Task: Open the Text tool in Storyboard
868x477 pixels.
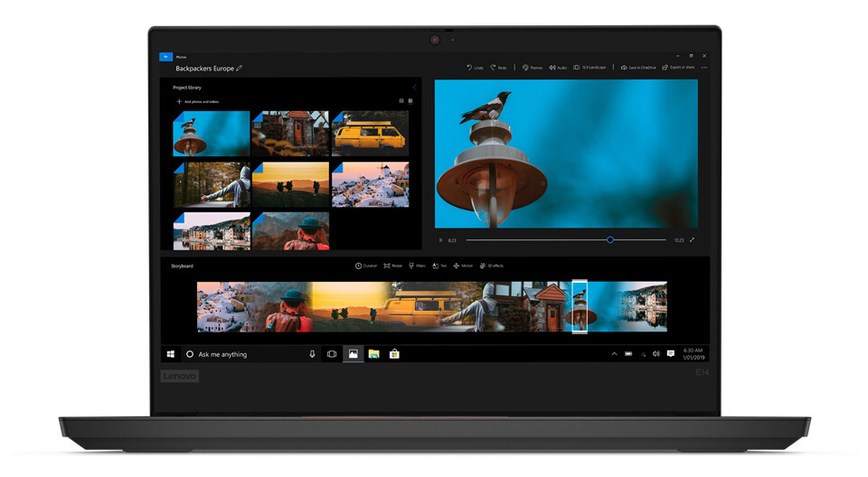Action: click(439, 267)
